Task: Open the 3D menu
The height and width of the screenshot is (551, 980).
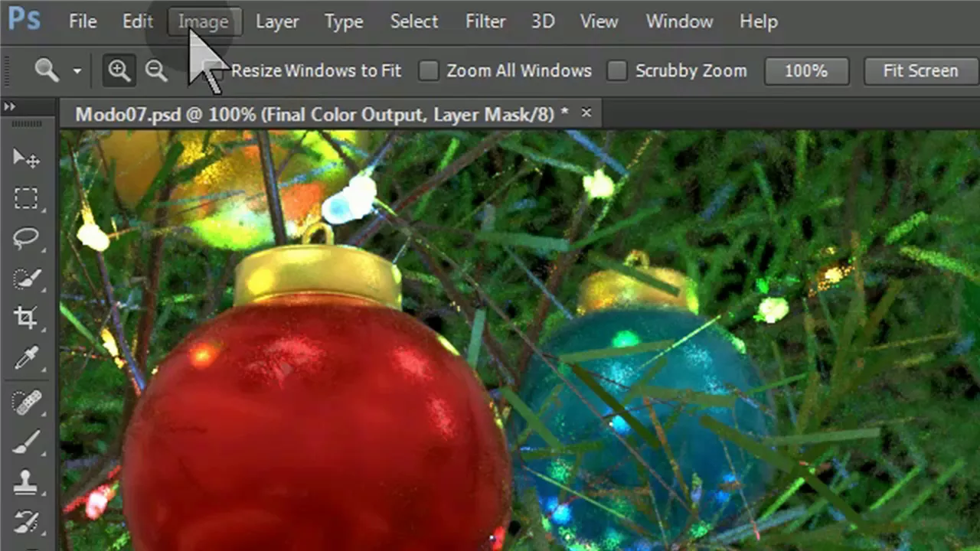Action: click(543, 21)
